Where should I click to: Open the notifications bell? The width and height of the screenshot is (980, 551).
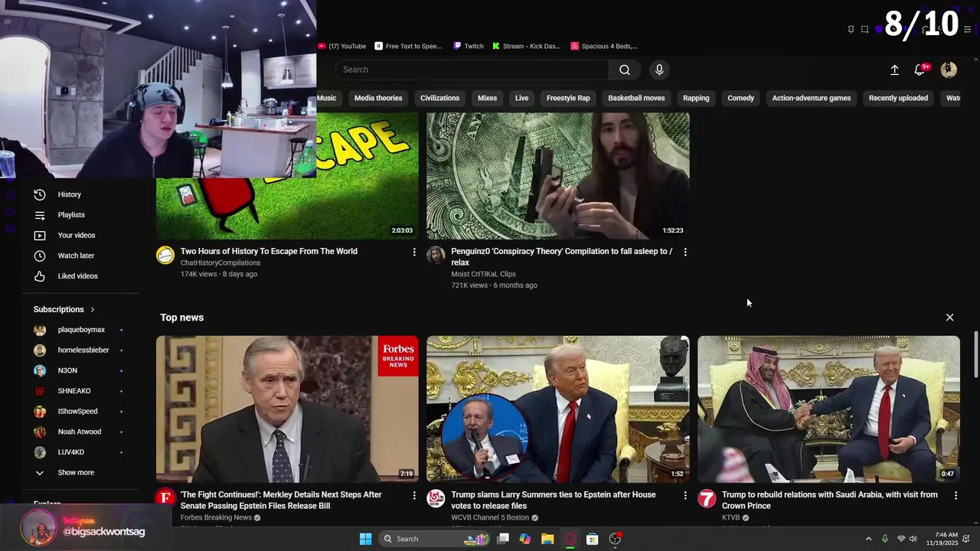(920, 70)
